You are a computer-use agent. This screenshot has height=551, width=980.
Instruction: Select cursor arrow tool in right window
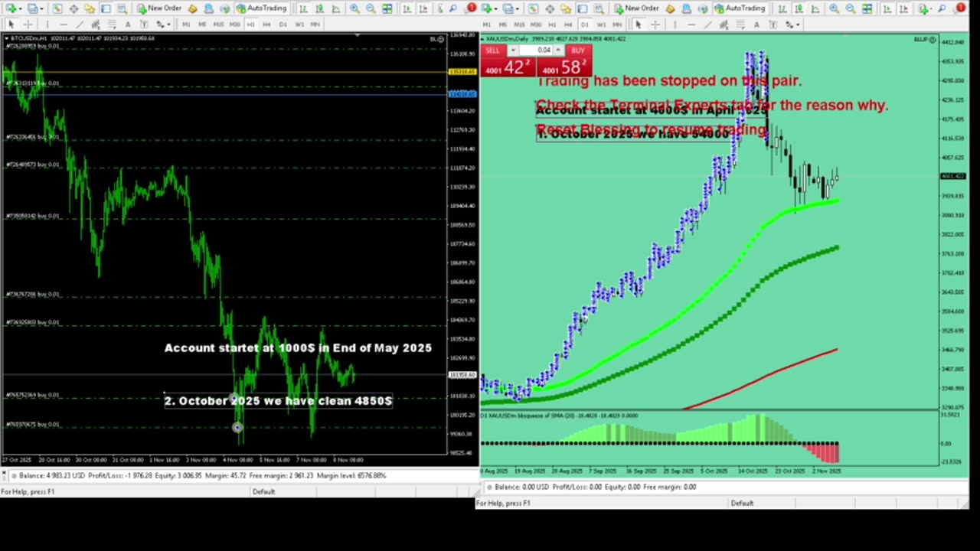coord(638,24)
